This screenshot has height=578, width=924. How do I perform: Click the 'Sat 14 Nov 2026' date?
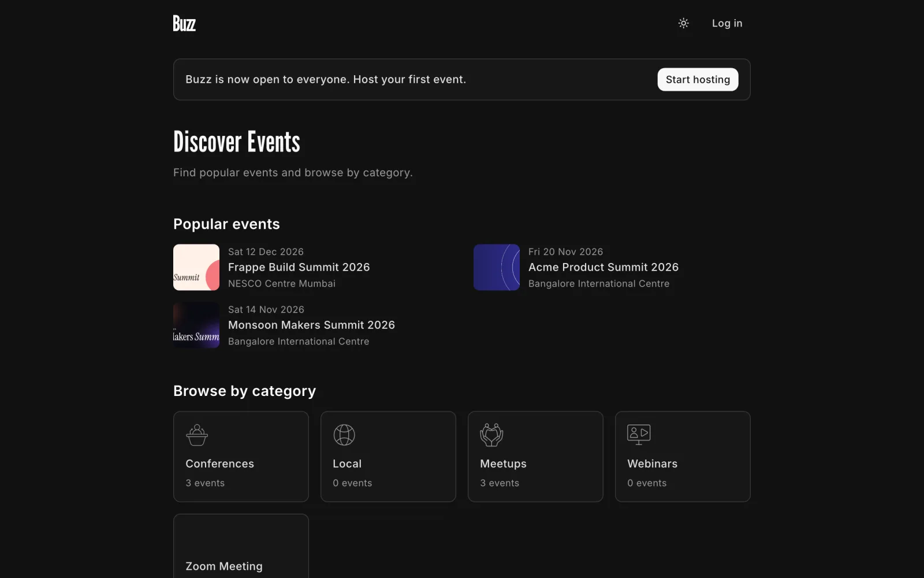click(266, 310)
